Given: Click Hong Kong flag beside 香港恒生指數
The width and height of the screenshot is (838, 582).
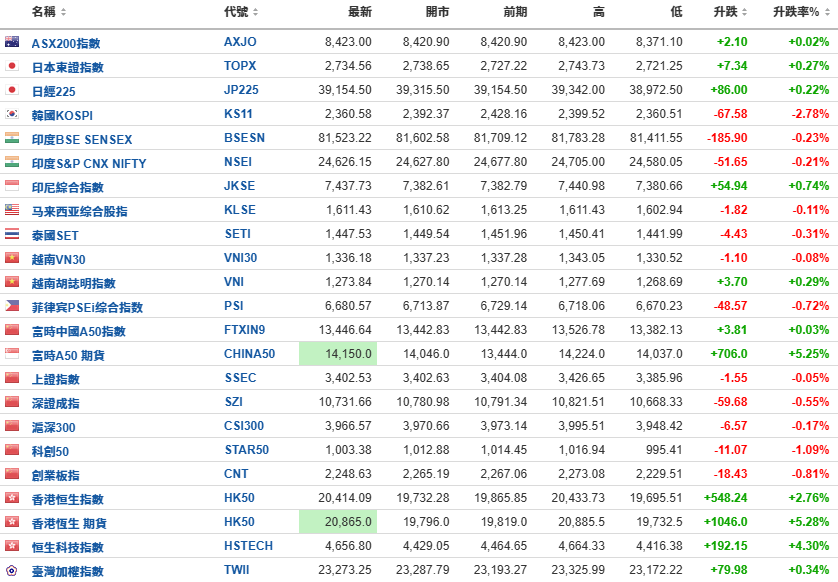Looking at the screenshot, I should pyautogui.click(x=12, y=498).
